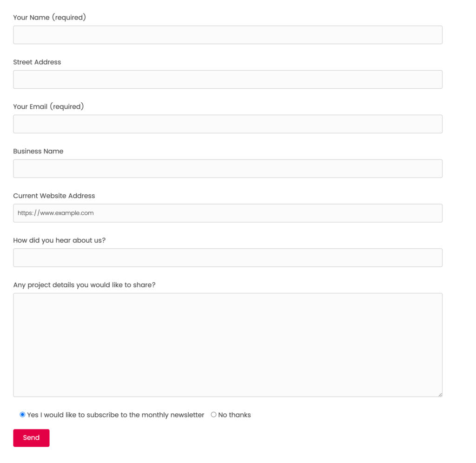Screen dimensions: 476x463
Task: Select the How did you hear about us field
Action: [228, 258]
